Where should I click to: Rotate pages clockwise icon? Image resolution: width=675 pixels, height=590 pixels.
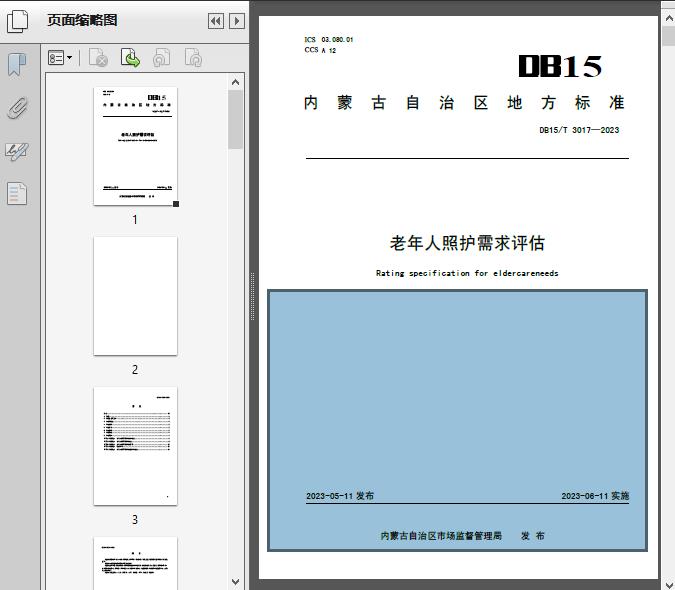click(193, 58)
